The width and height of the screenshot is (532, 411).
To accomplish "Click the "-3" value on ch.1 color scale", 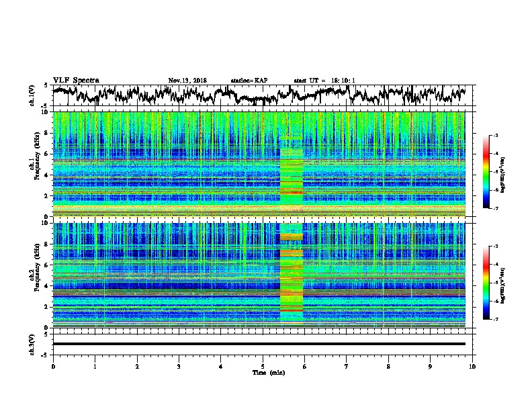I will pos(496,135).
